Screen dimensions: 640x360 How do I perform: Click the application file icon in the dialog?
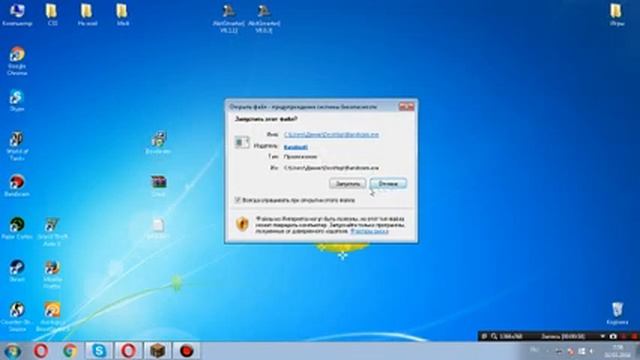point(242,142)
